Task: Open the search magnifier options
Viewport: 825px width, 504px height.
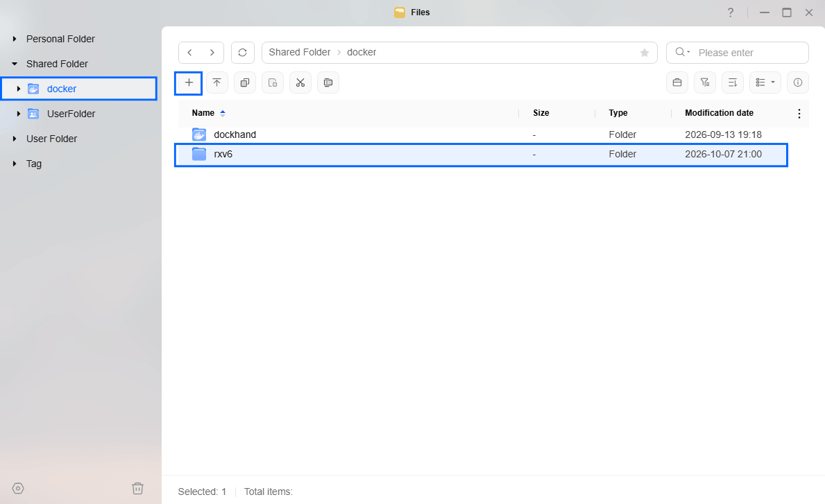Action: [683, 52]
